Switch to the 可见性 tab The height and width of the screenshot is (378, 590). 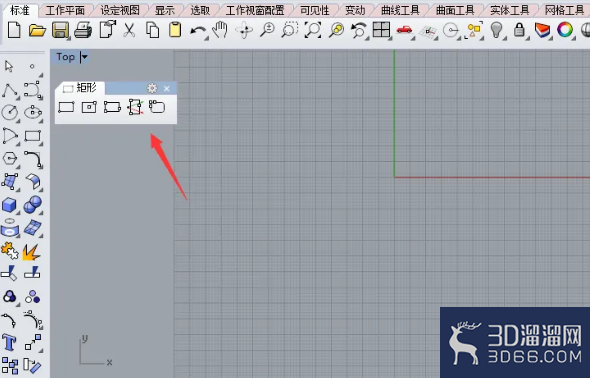pyautogui.click(x=315, y=10)
